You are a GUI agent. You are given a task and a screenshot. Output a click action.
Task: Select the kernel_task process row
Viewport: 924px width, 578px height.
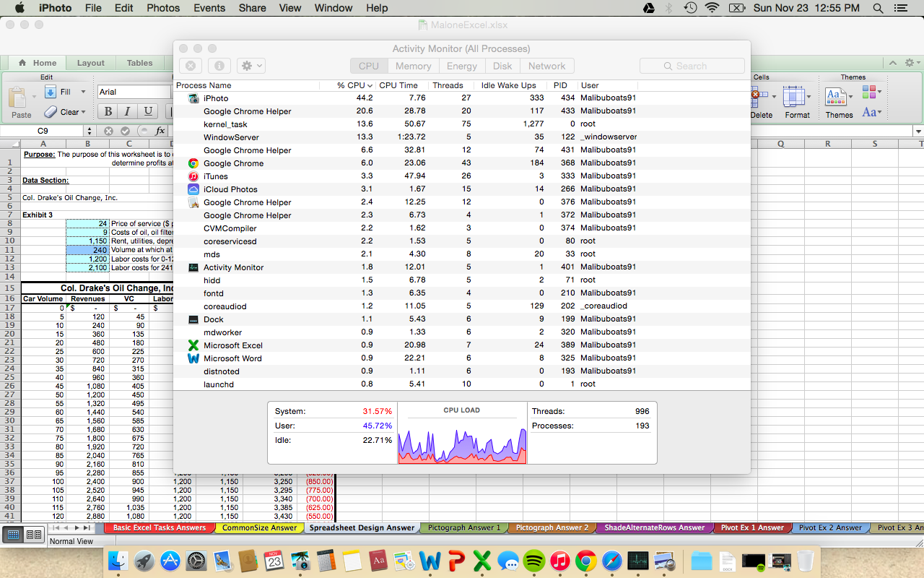click(x=462, y=124)
